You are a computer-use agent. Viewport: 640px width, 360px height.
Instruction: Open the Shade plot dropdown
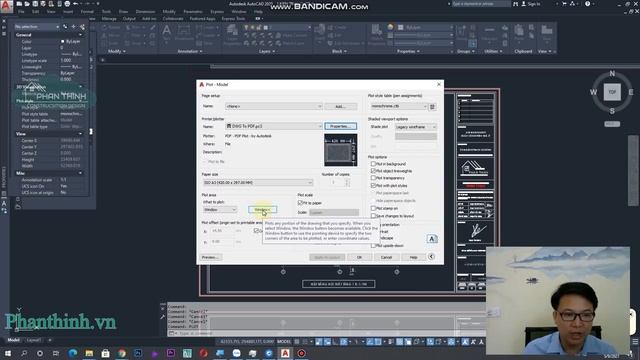[x=416, y=127]
